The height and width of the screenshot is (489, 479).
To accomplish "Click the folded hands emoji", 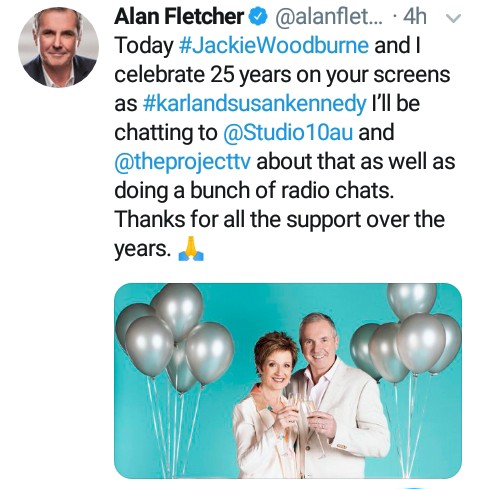I will (191, 249).
